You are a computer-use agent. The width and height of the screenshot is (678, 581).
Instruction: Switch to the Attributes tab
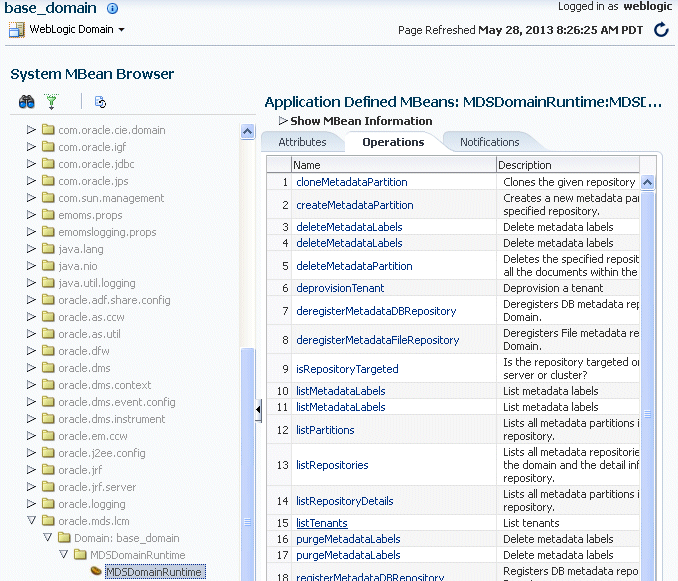click(x=302, y=142)
